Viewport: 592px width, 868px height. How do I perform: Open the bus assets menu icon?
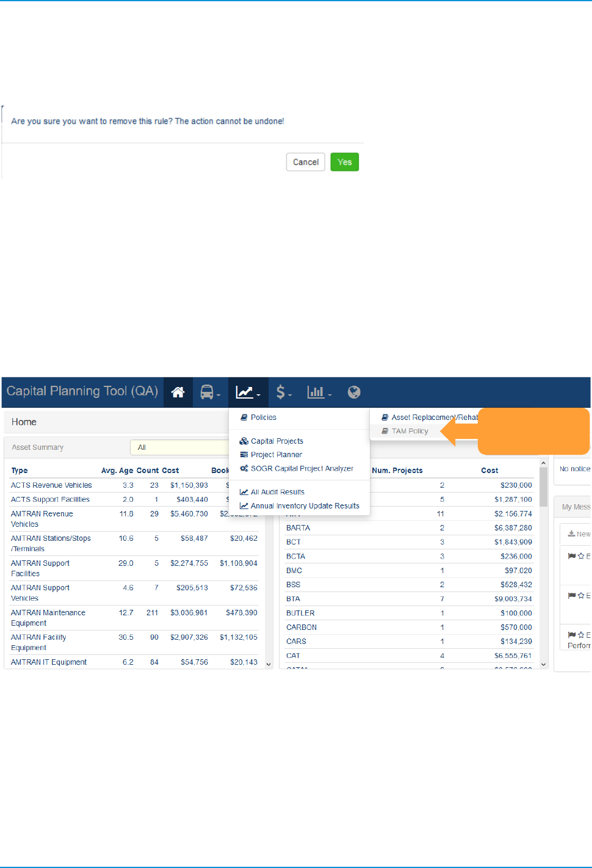[x=210, y=392]
